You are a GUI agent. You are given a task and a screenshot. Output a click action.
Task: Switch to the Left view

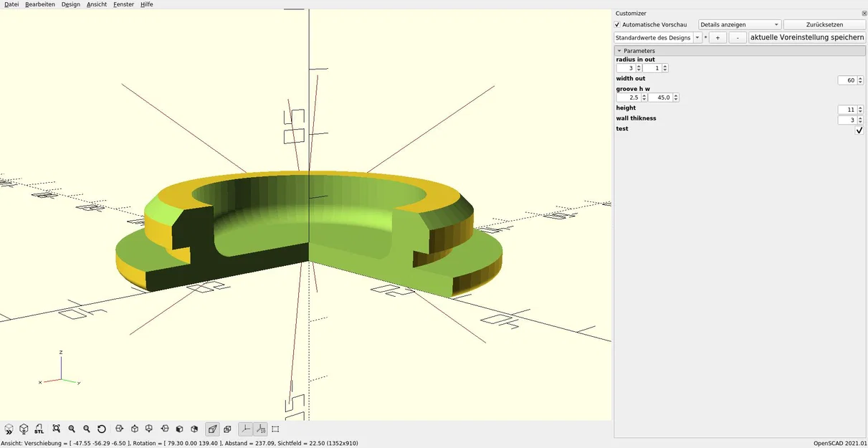pyautogui.click(x=164, y=429)
